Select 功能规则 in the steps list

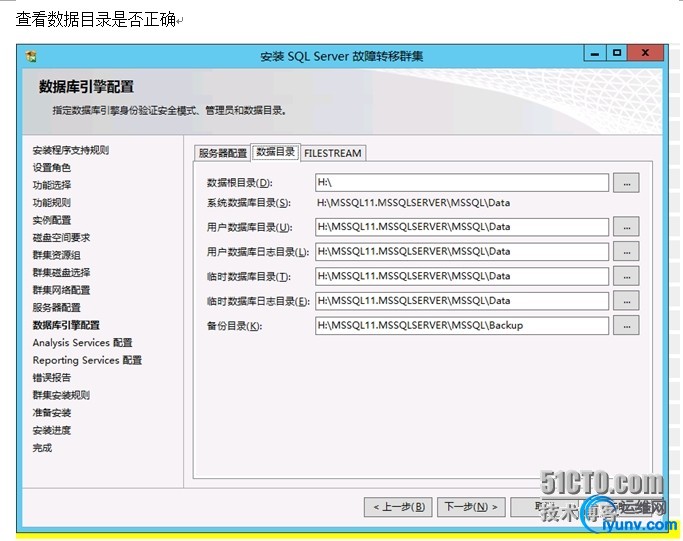(x=51, y=203)
